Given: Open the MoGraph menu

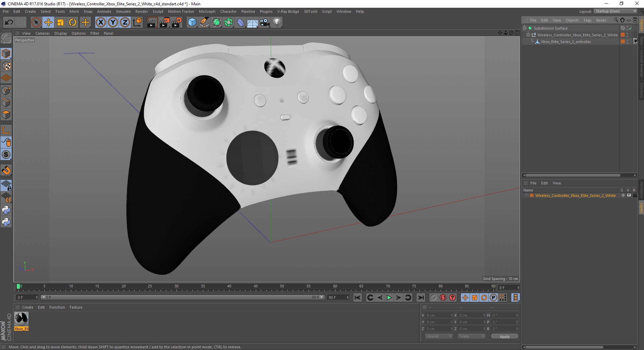Looking at the screenshot, I should [207, 11].
